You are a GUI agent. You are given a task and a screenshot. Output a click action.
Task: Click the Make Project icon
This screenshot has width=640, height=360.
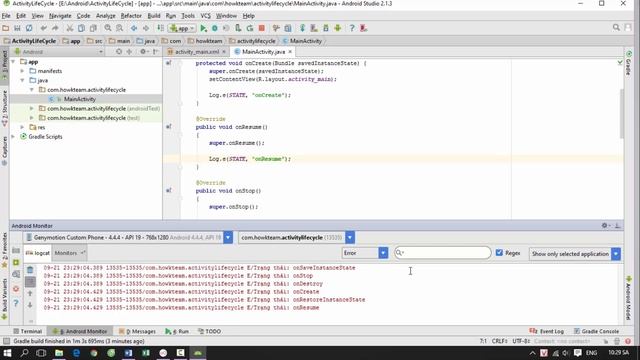(x=160, y=28)
